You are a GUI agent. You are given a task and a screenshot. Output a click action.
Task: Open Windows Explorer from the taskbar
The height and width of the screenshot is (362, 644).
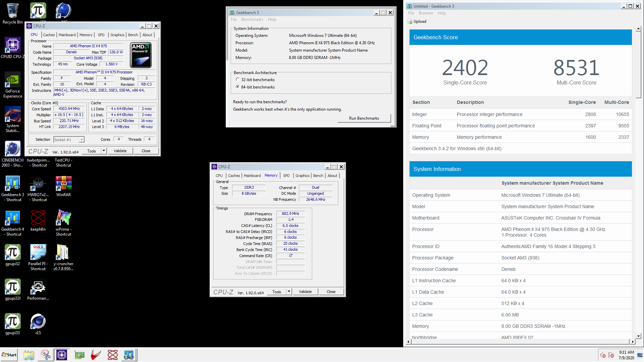point(29,355)
